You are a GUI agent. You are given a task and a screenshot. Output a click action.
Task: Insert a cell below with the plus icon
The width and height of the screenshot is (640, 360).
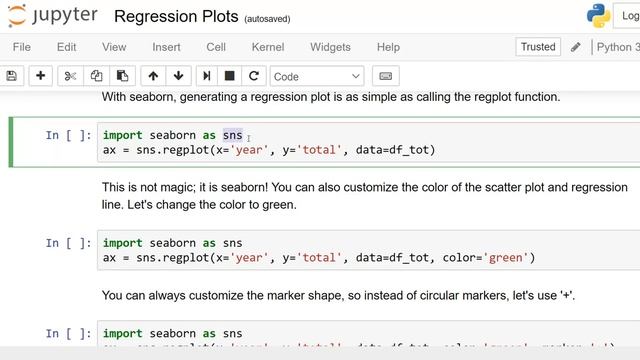pyautogui.click(x=40, y=76)
